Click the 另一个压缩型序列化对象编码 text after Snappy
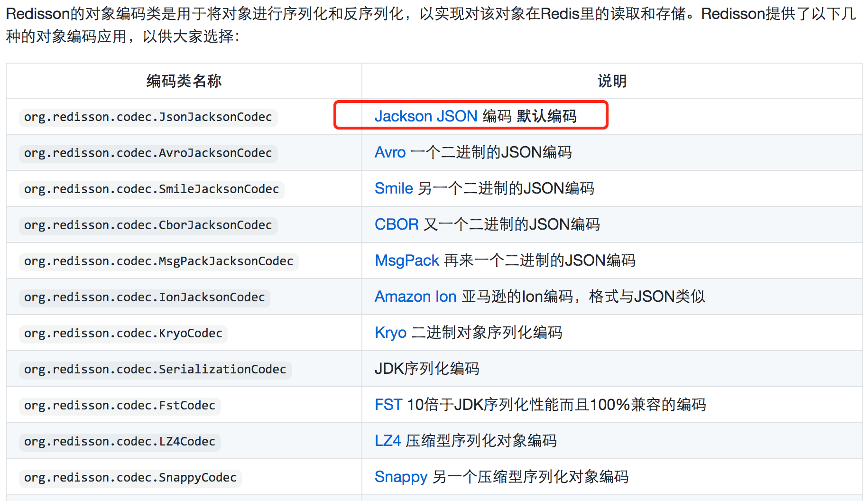Viewport: 868px width, 501px height. pyautogui.click(x=531, y=477)
